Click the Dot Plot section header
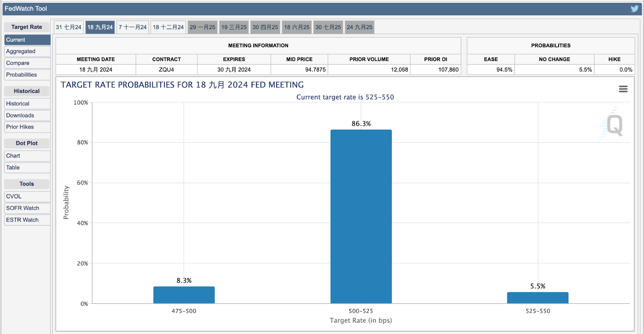 [27, 143]
